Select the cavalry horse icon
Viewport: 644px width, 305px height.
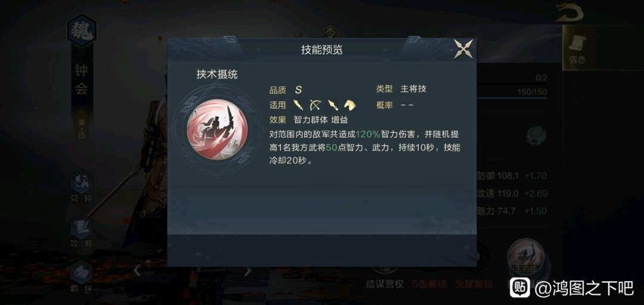click(351, 105)
